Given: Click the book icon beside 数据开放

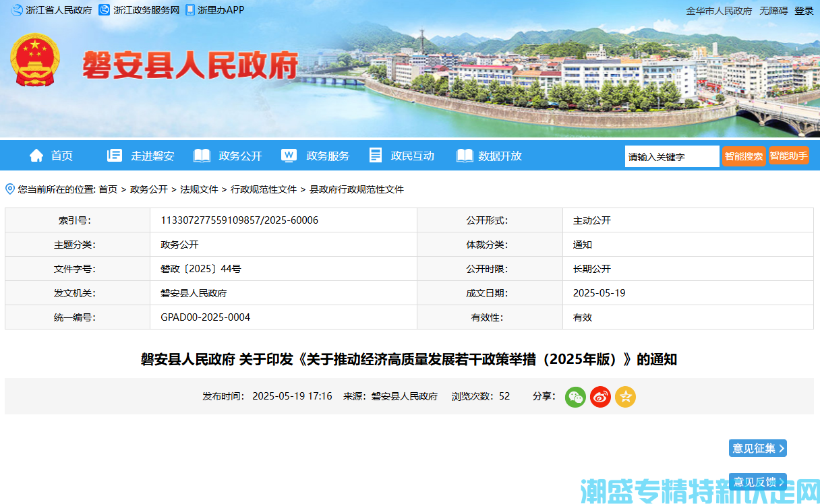Looking at the screenshot, I should pos(465,156).
